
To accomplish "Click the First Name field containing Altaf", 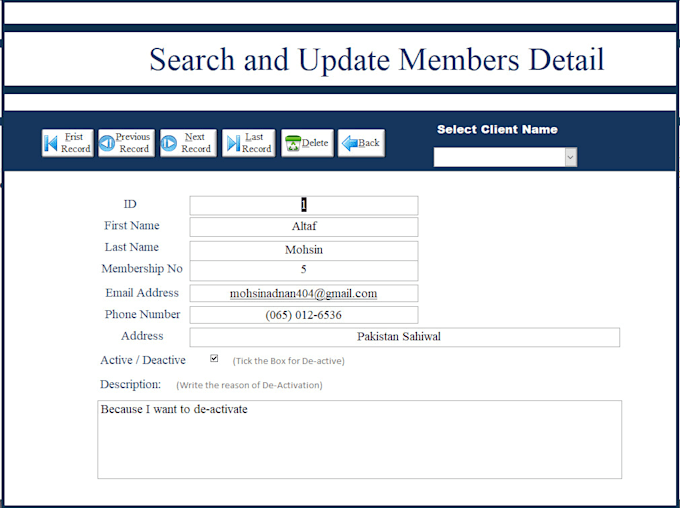I will click(x=304, y=227).
